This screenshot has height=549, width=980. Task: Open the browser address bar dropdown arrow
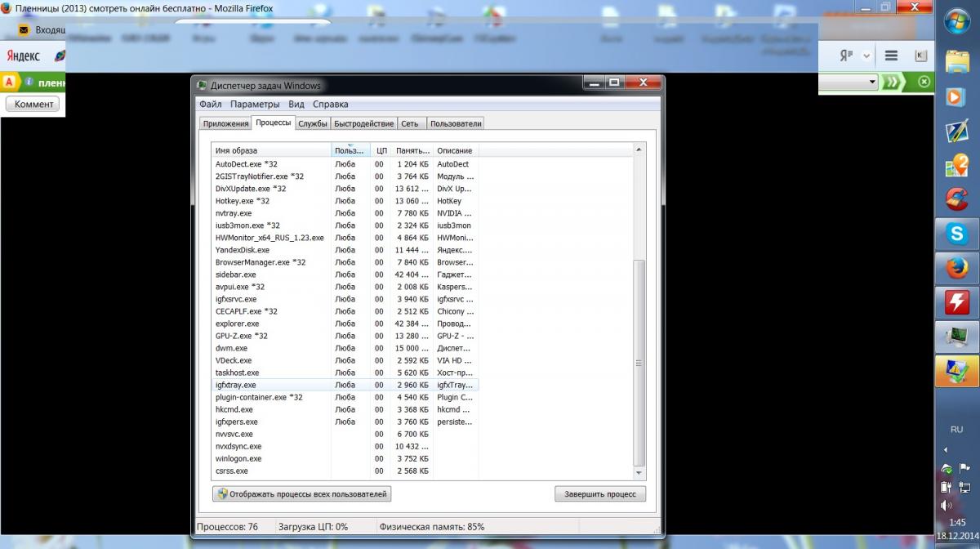(872, 82)
